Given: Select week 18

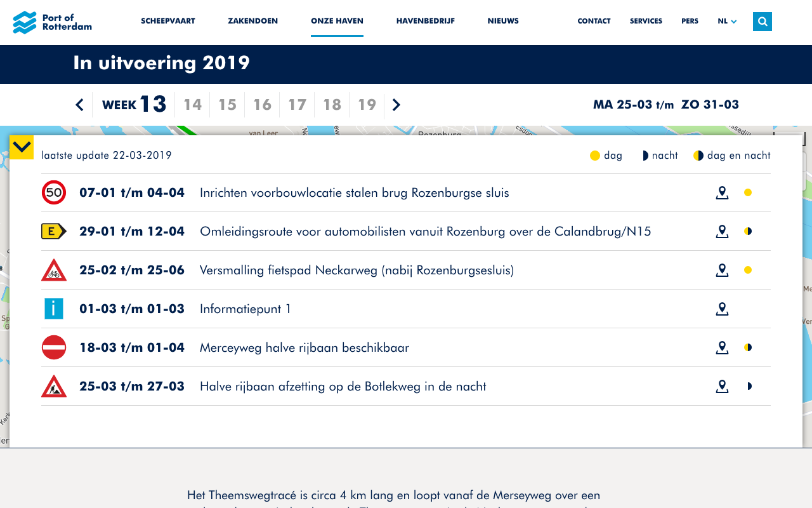Looking at the screenshot, I should point(332,105).
